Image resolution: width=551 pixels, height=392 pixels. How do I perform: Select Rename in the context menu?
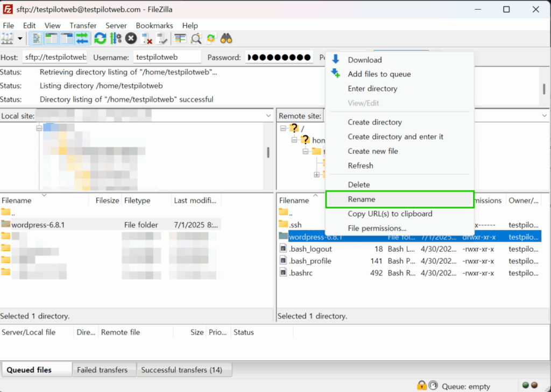pos(362,199)
